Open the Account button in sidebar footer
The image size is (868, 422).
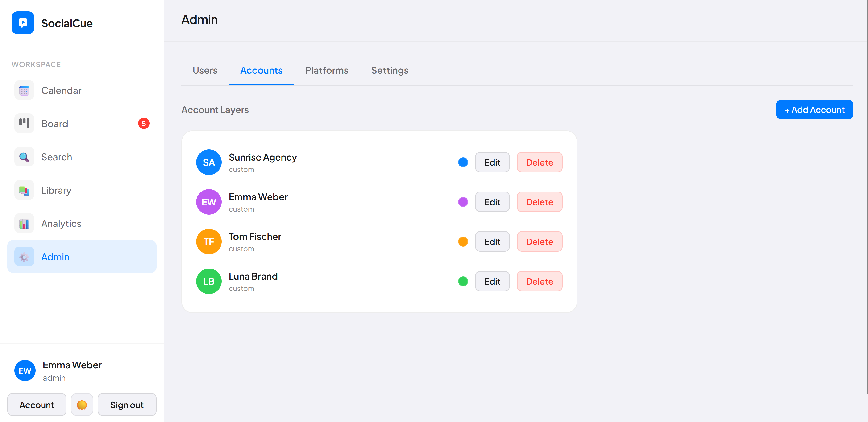pos(37,405)
